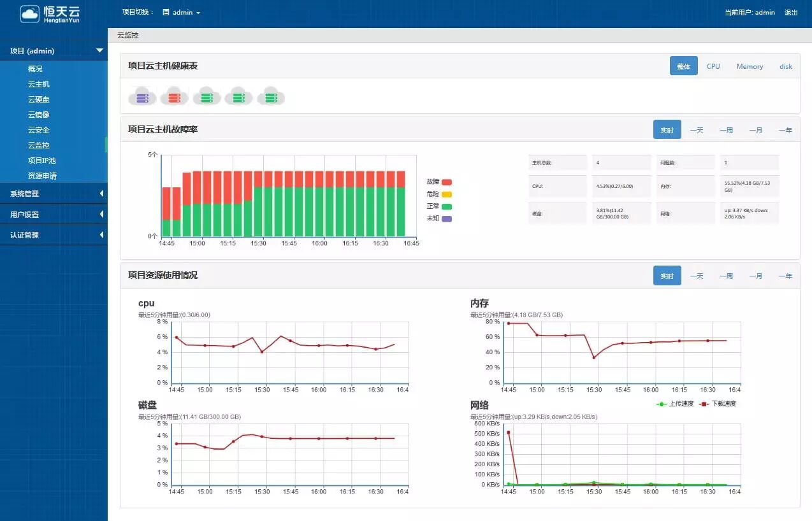Open 云主机 in the sidebar

[x=39, y=84]
